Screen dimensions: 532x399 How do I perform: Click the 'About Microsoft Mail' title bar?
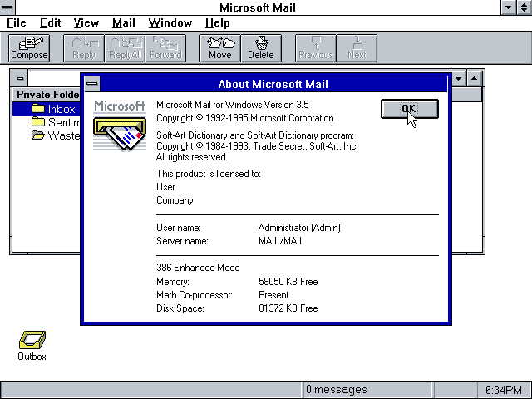tap(273, 84)
